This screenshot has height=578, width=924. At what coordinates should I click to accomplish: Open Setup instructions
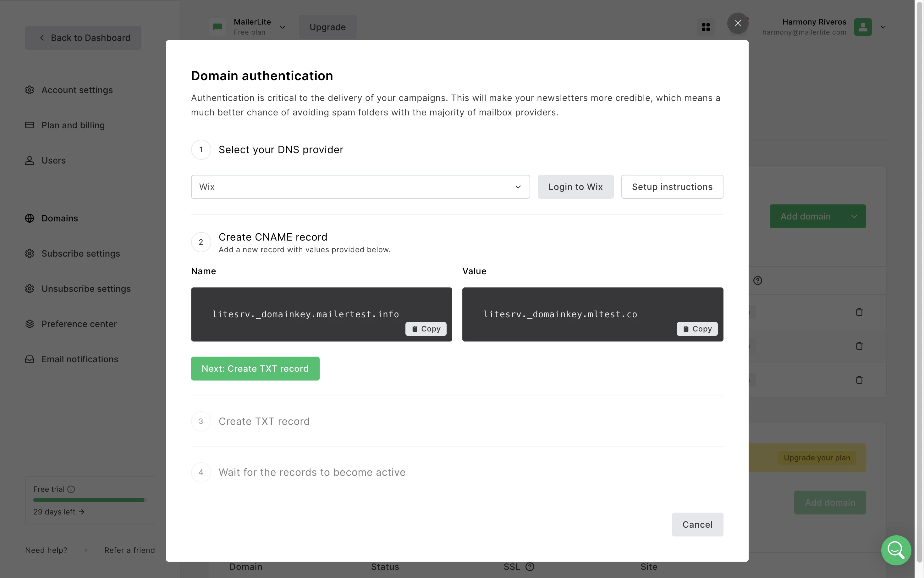pos(672,187)
